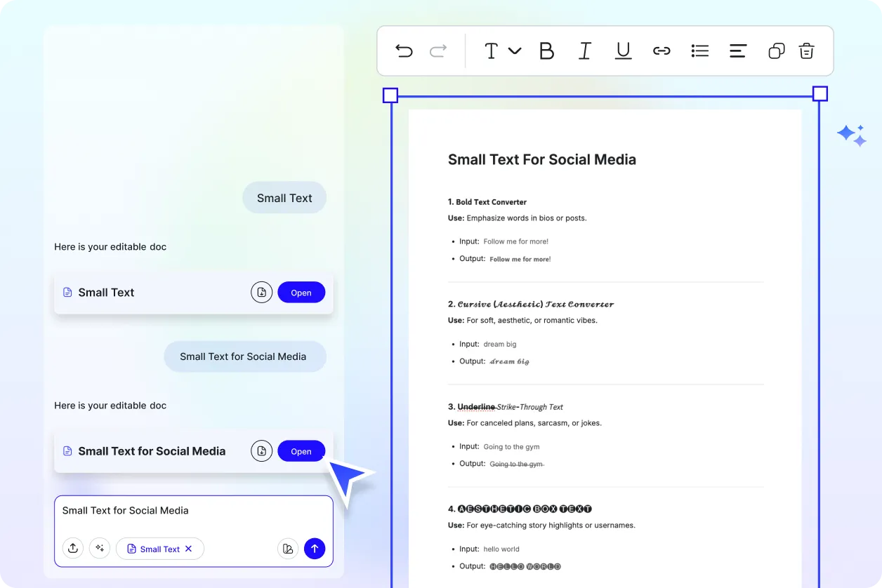Duplicate the selected block

776,51
